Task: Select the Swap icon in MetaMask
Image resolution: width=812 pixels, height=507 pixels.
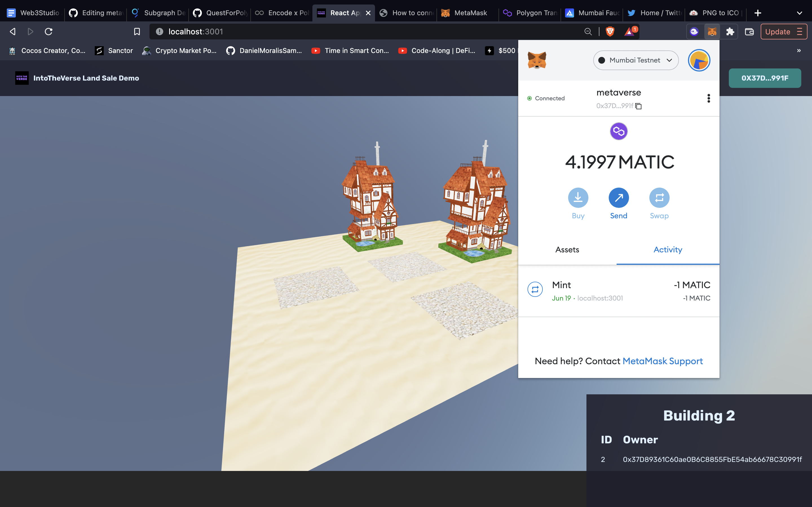Action: [x=659, y=198]
